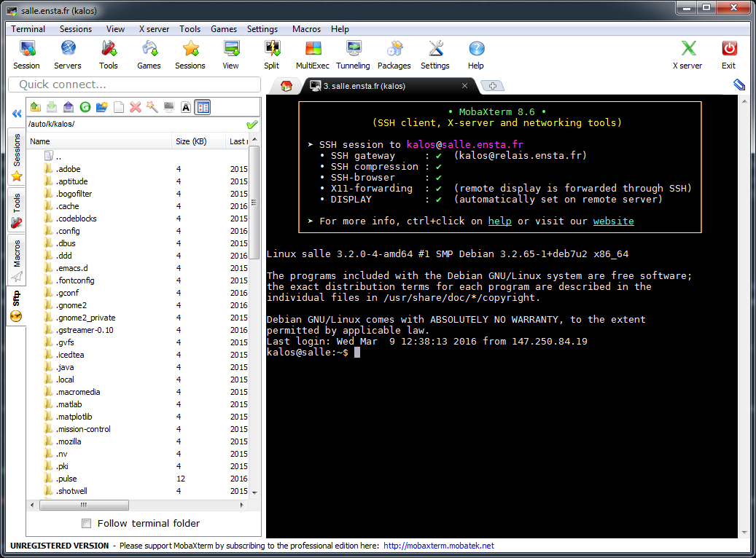Open the Sessions menu in menu bar
The image size is (756, 558).
click(76, 29)
